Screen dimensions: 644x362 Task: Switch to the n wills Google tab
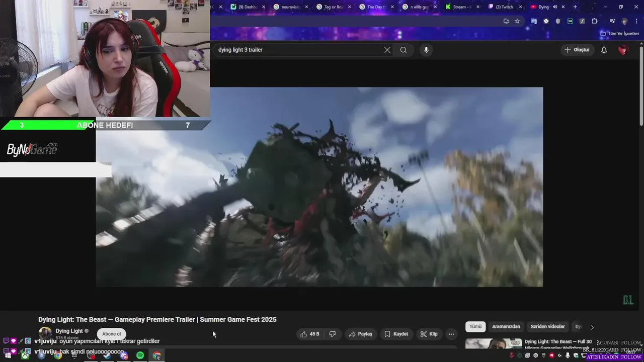416,7
